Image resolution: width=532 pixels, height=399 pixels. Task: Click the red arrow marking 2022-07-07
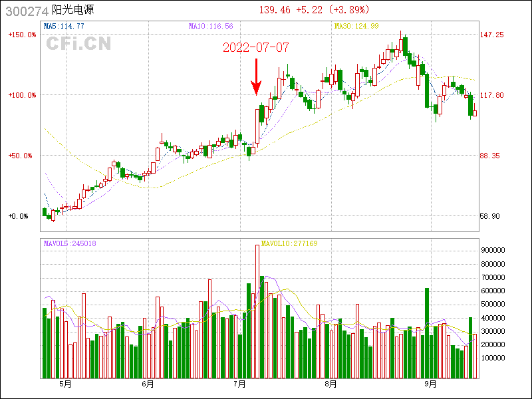pyautogui.click(x=256, y=76)
